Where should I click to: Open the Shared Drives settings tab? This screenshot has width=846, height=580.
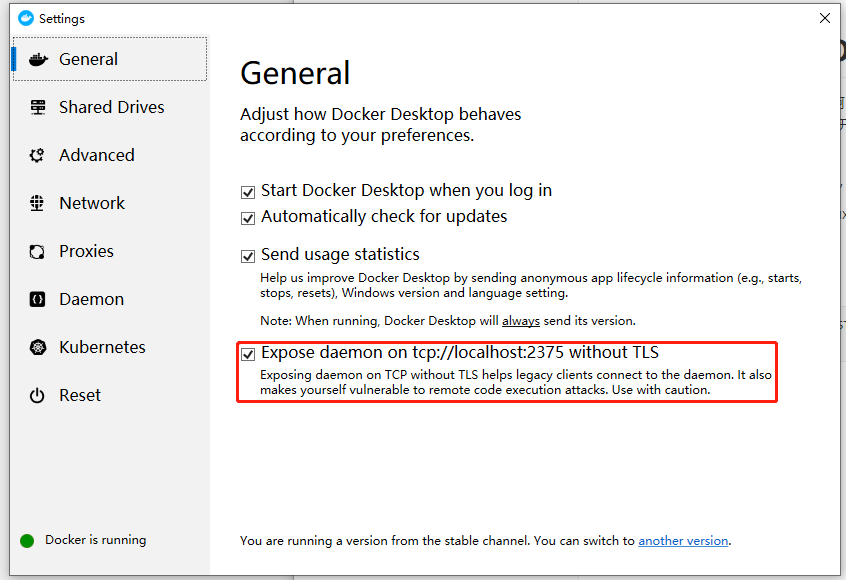[111, 107]
